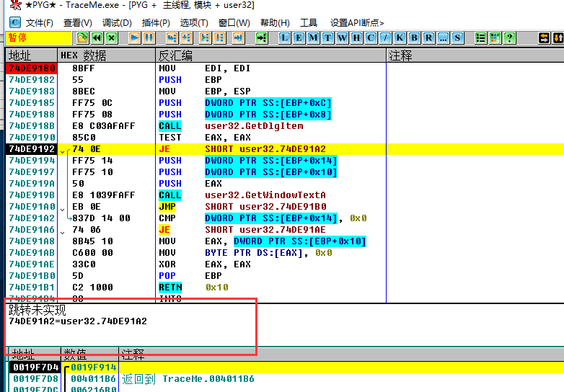Screen dimensions: 564x392
Task: Click the debugging options list icon
Action: (x=480, y=37)
